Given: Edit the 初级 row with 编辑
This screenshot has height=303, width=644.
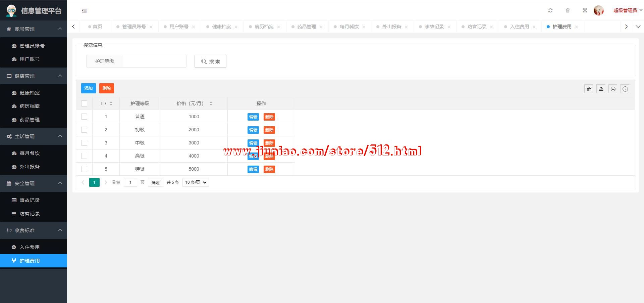Looking at the screenshot, I should [253, 130].
